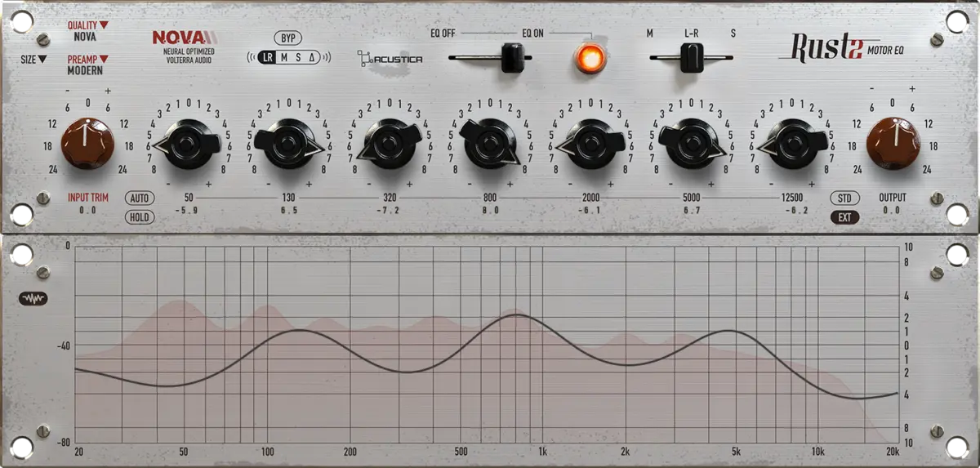Flip the M / L-R / S switch
Image resolution: width=980 pixels, height=468 pixels.
coord(692,58)
